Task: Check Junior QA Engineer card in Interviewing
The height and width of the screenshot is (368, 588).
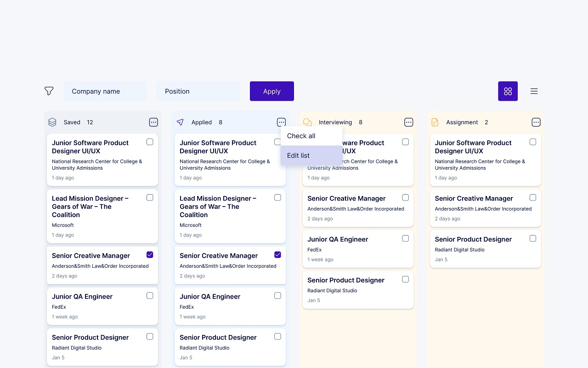Action: (x=405, y=238)
